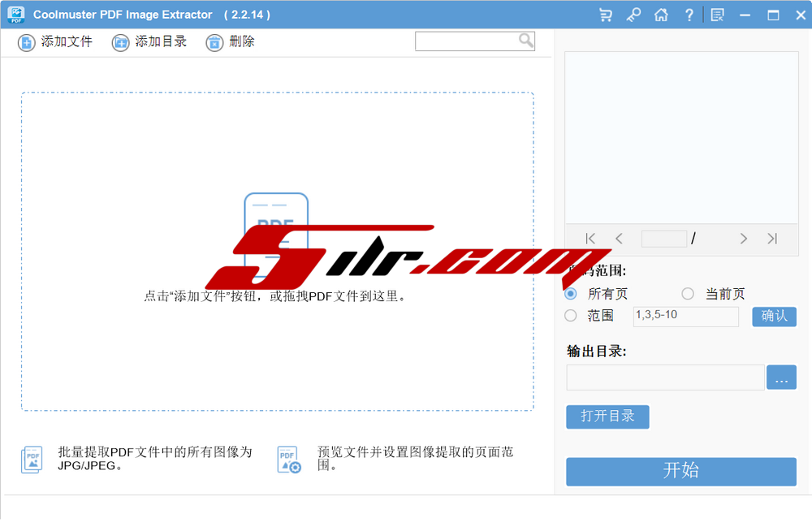
Task: Go to the home page icon
Action: click(x=661, y=15)
